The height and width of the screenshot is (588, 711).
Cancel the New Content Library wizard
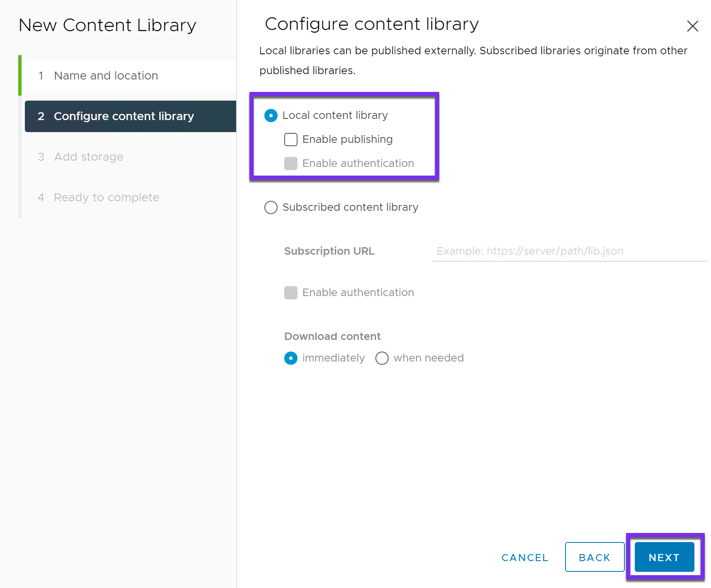click(x=525, y=557)
